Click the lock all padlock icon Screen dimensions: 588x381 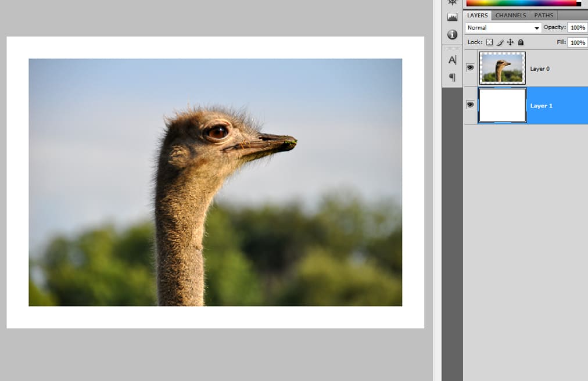[x=521, y=42]
